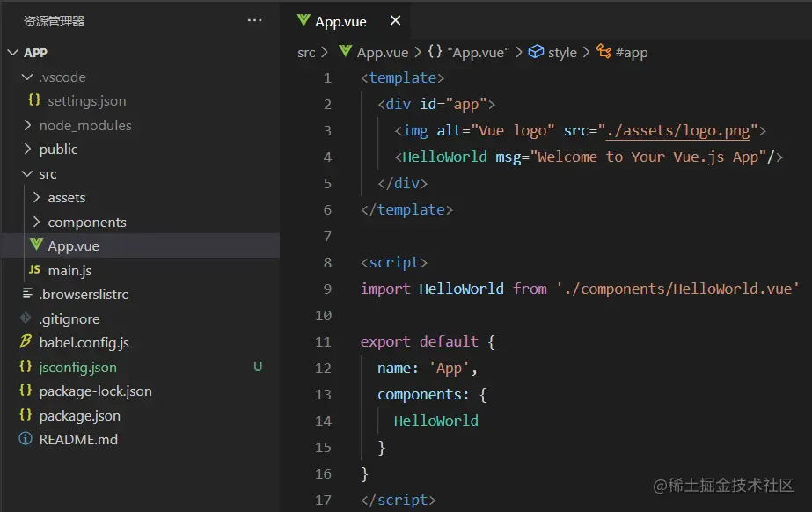Click the quoted "App.vue" breadcrumb segment
812x512 pixels.
[x=478, y=53]
